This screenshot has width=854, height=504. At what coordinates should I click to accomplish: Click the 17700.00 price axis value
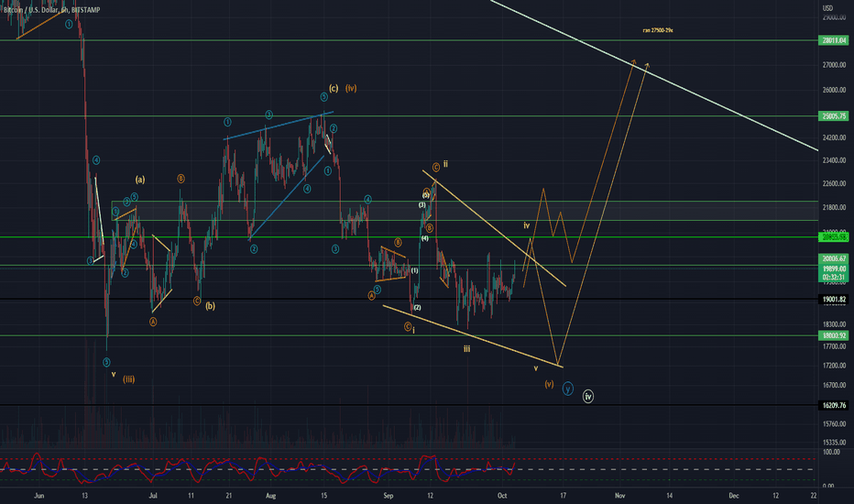click(x=834, y=346)
